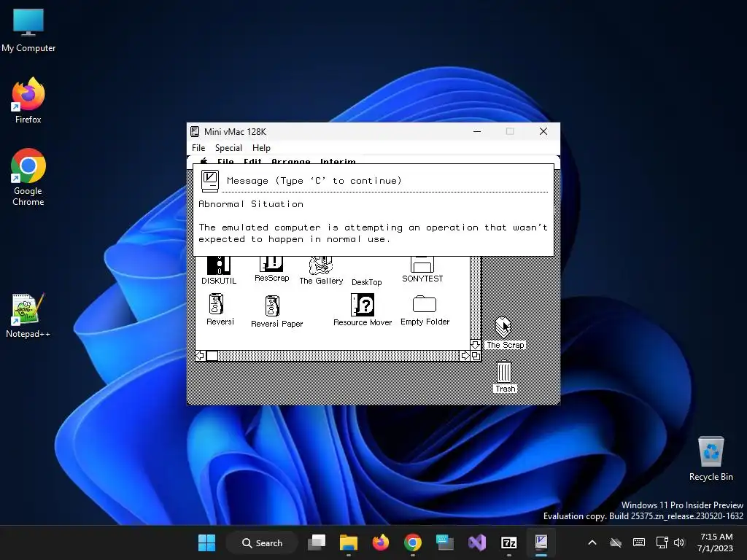
Task: Select the Recycle Bin desktop icon
Action: click(x=711, y=451)
